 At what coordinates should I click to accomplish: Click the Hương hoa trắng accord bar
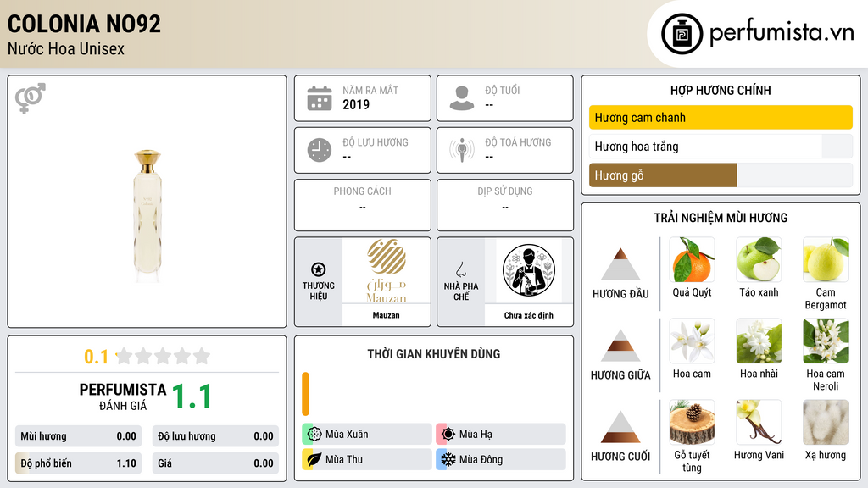click(721, 147)
